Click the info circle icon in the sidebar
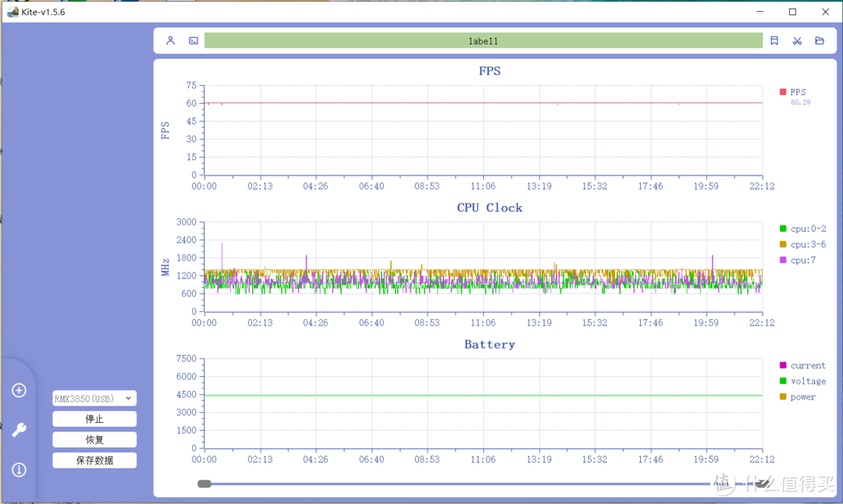This screenshot has height=504, width=843. 20,470
